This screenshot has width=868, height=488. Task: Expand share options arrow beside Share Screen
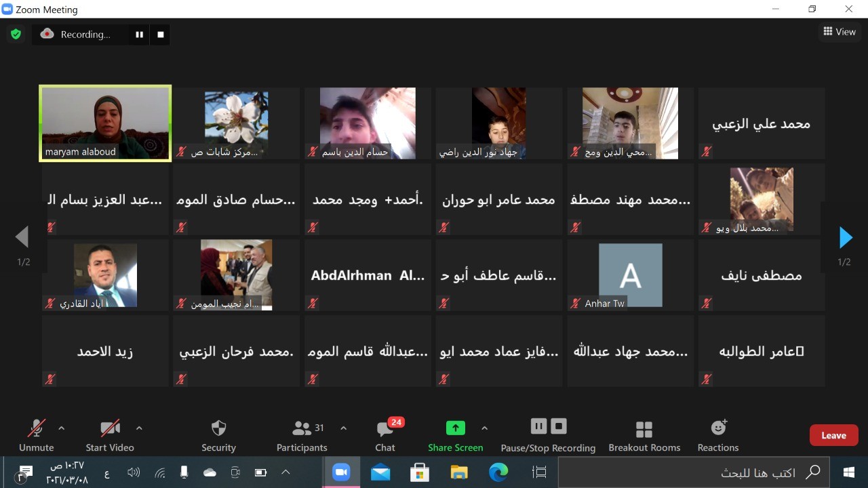tap(484, 428)
